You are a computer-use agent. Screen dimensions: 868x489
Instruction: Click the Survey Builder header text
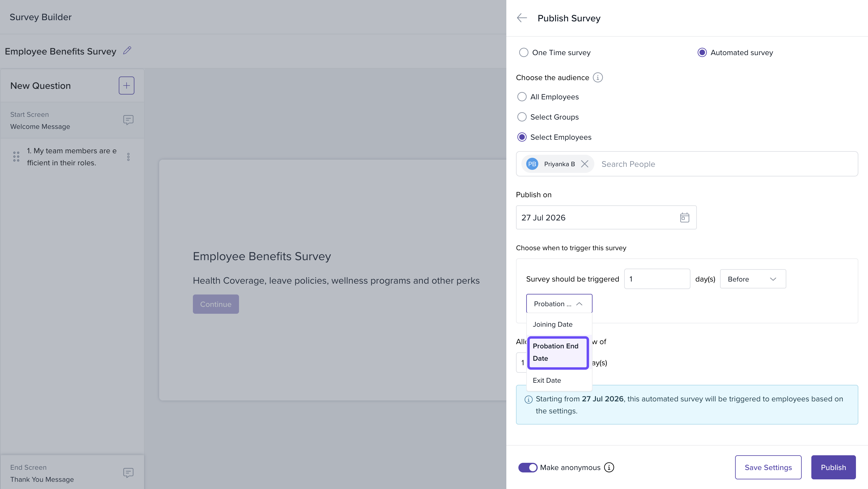(x=40, y=17)
